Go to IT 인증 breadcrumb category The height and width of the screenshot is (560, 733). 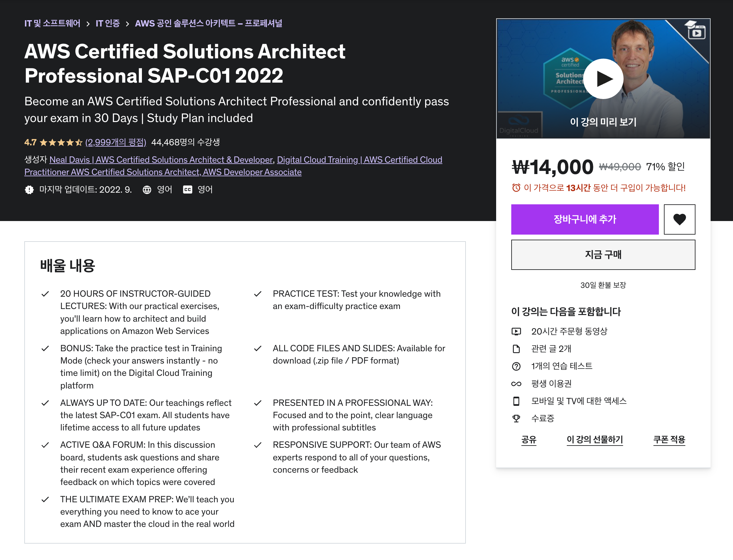point(107,23)
